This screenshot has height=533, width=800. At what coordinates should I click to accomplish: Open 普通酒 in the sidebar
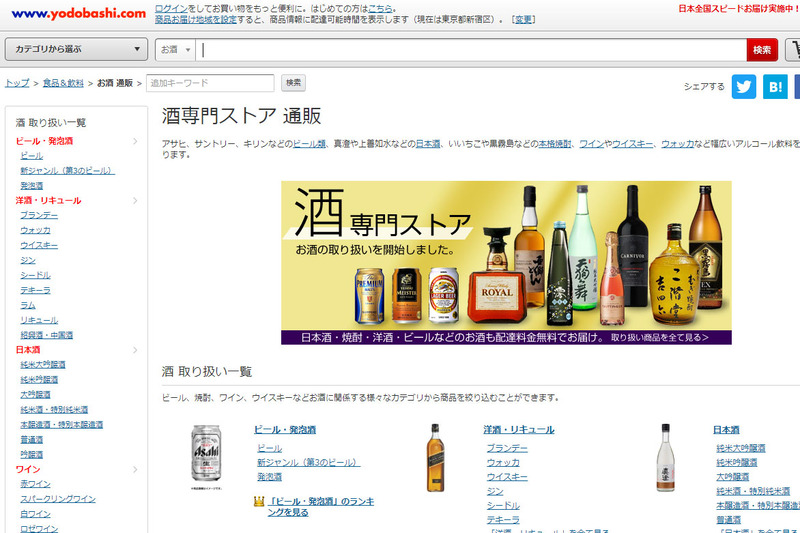tap(32, 440)
